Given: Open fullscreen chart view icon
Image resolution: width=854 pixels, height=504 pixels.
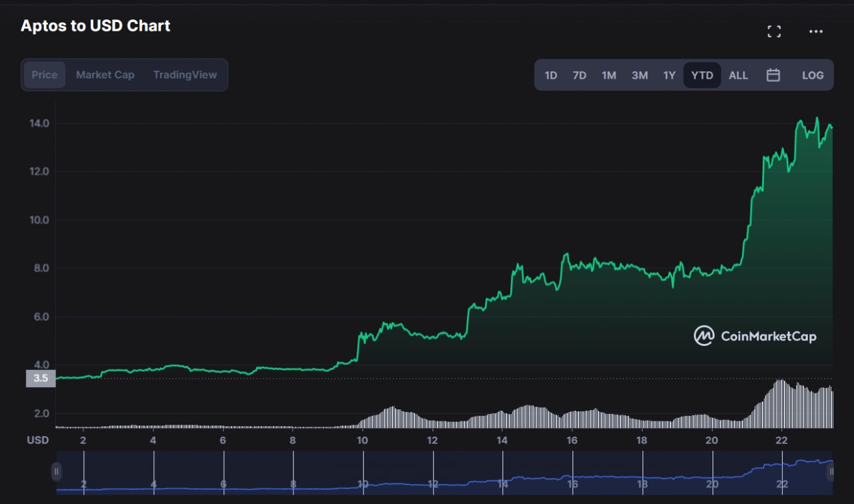Looking at the screenshot, I should tap(774, 31).
